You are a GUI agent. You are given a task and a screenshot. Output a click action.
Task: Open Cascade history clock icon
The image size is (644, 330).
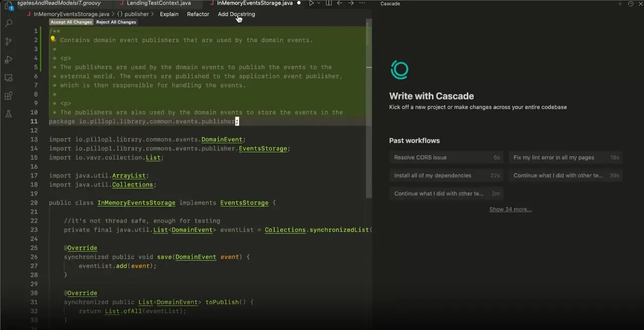click(631, 4)
